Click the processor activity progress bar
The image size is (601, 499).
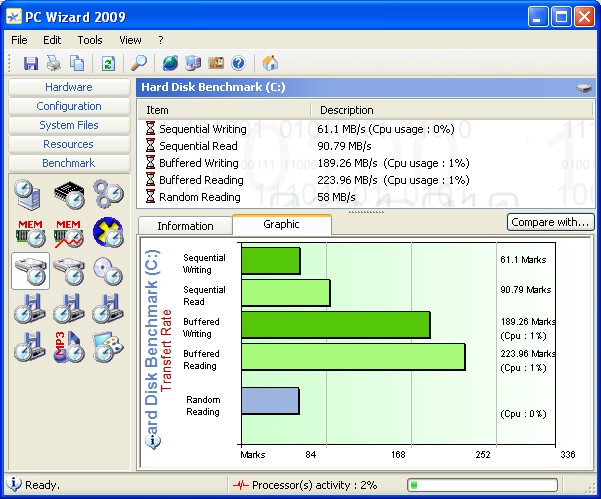click(482, 485)
